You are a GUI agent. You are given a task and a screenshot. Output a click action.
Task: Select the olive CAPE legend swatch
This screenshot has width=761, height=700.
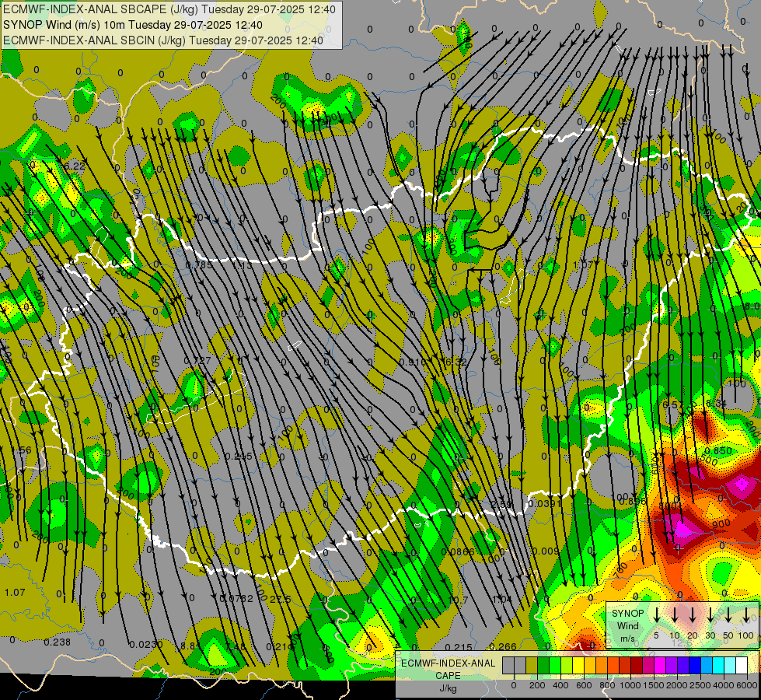point(532,666)
